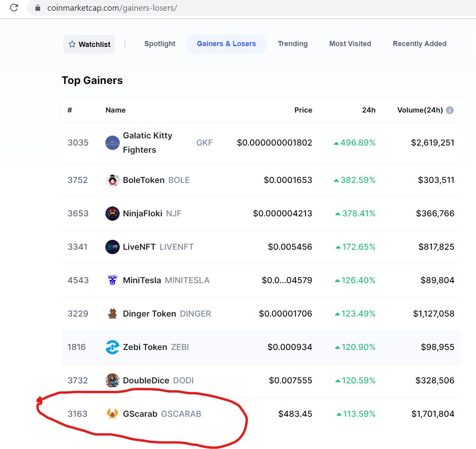Click the volume $89,804
The image size is (476, 449).
[x=437, y=280]
